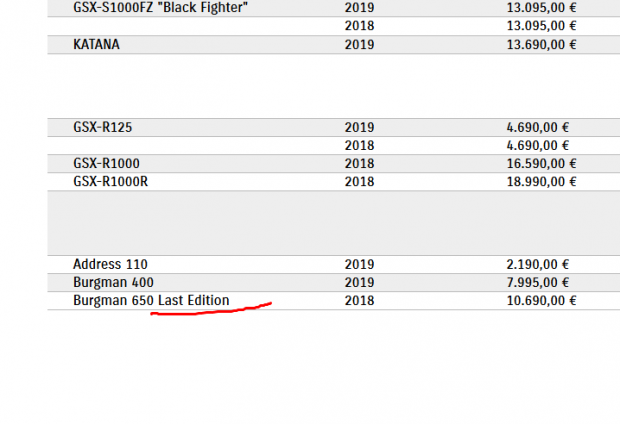
Task: Select the KATANA model name
Action: [x=98, y=45]
